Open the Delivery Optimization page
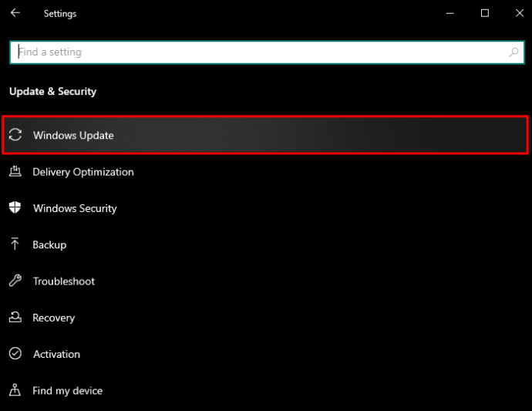 tap(83, 172)
